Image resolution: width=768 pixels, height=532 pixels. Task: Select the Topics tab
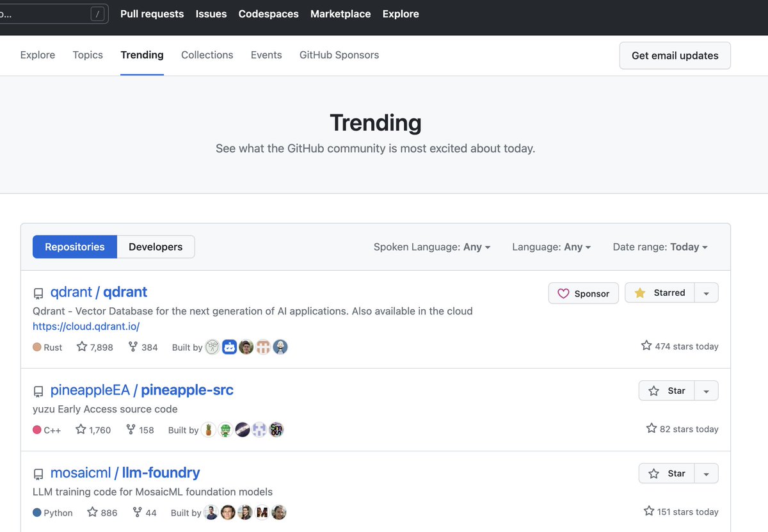pos(88,55)
